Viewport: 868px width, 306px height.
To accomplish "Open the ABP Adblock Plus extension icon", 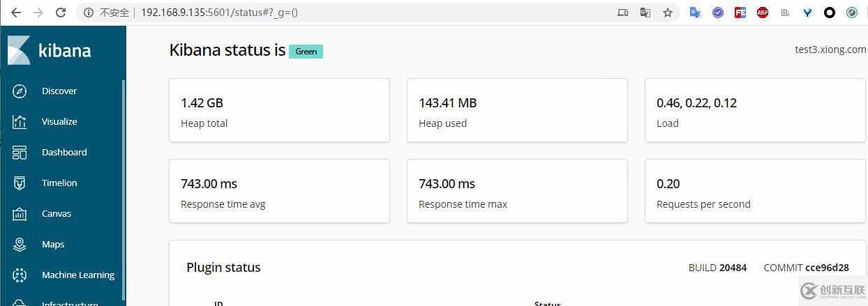I will point(763,13).
